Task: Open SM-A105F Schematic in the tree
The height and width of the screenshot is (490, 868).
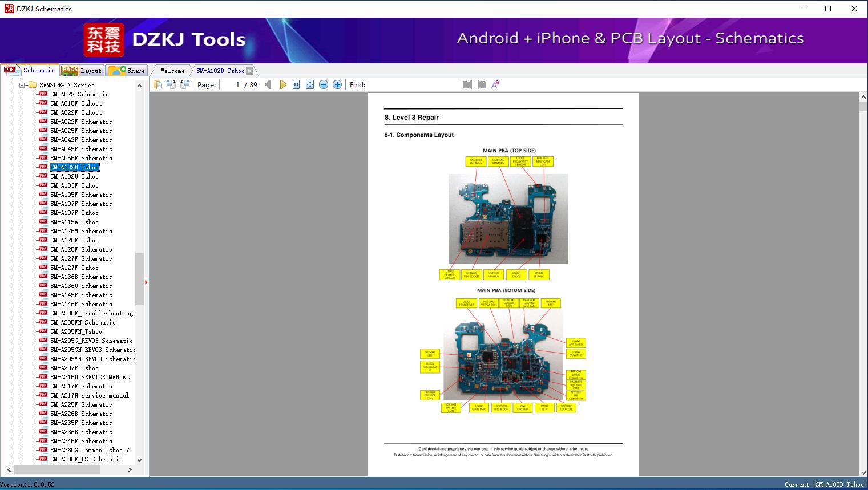Action: [81, 195]
